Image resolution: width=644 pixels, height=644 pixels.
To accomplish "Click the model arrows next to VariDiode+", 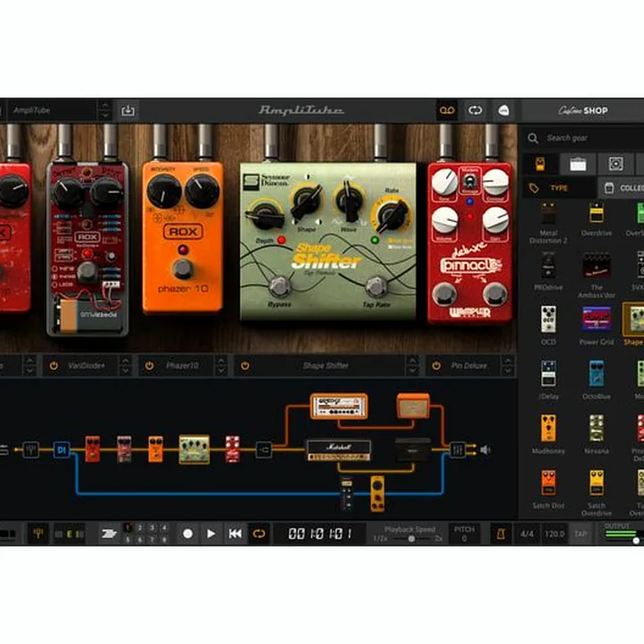I will coord(125,366).
